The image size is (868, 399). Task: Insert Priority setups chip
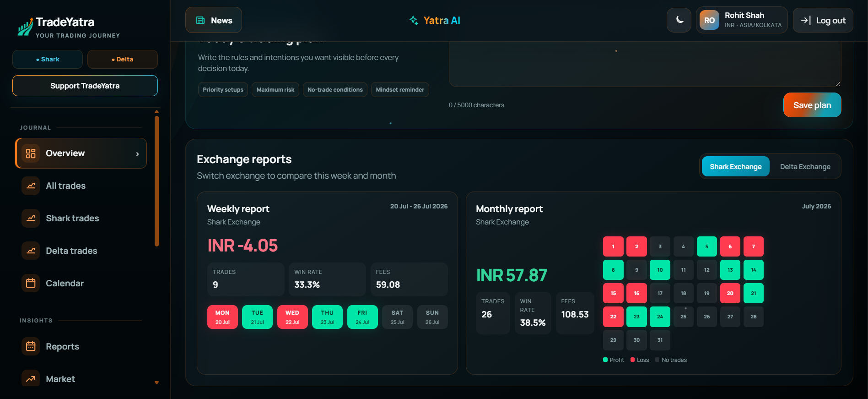pyautogui.click(x=223, y=89)
